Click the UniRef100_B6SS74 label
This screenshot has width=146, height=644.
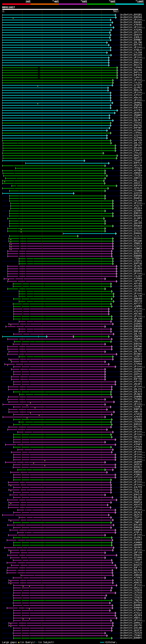(x=131, y=65)
